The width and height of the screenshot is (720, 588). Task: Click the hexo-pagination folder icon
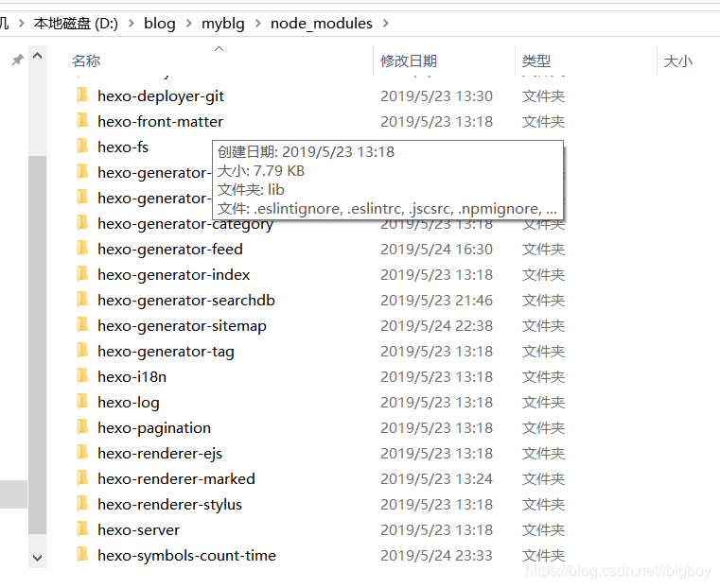pyautogui.click(x=82, y=427)
